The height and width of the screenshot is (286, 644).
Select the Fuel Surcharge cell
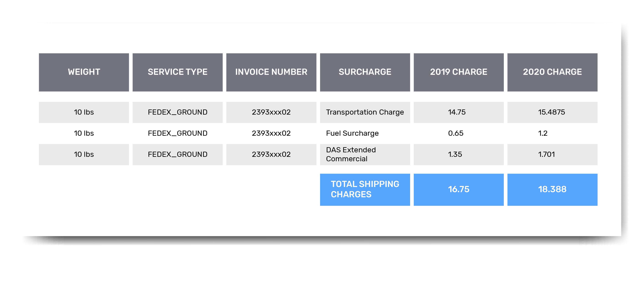coord(365,133)
